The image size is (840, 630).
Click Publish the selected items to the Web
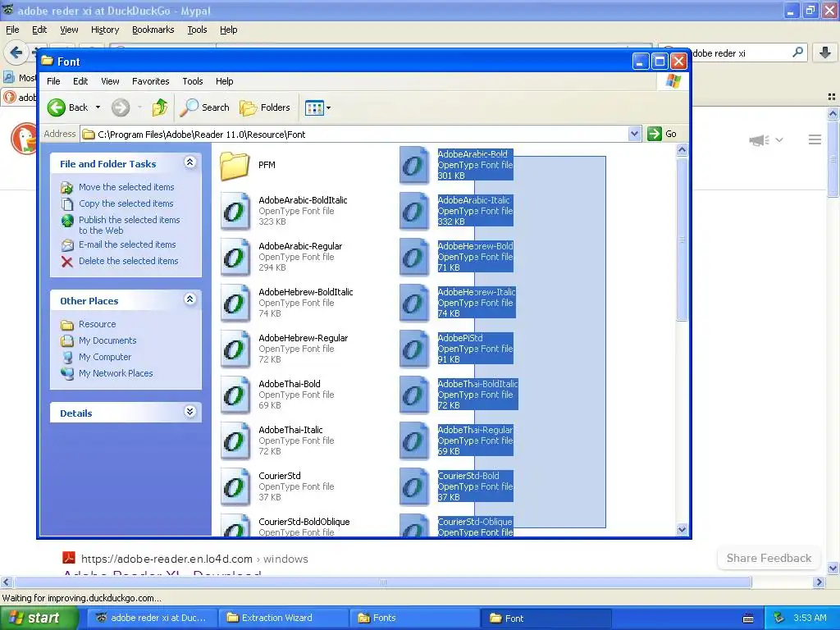pyautogui.click(x=129, y=225)
